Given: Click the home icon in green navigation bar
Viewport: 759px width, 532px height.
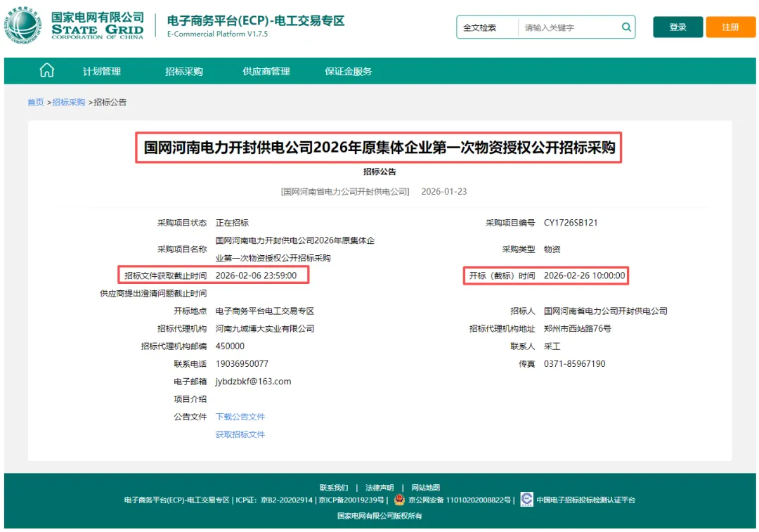Looking at the screenshot, I should pos(47,71).
